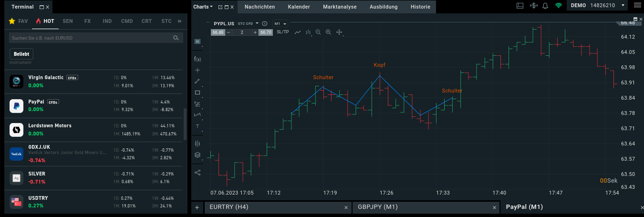Open the Nachrichten tab
This screenshot has width=644, height=217.
260,7
